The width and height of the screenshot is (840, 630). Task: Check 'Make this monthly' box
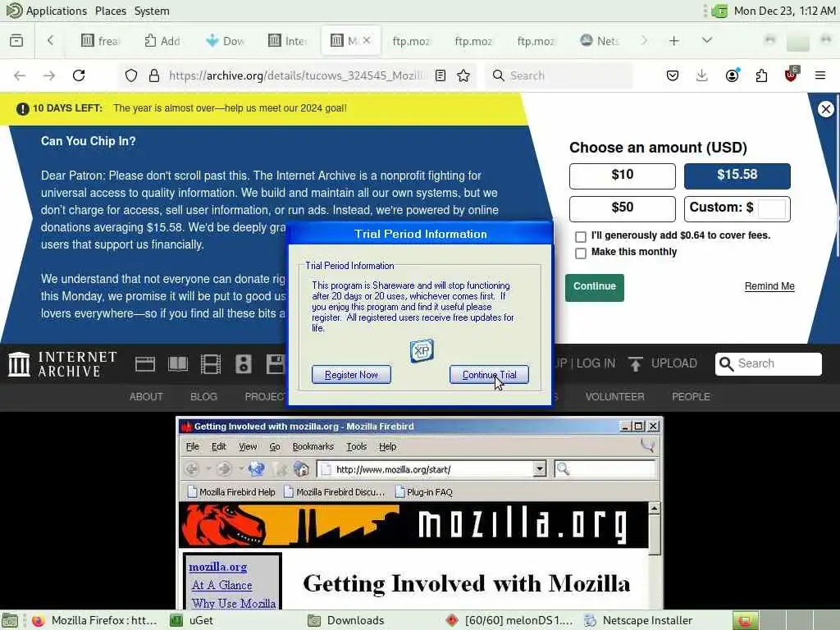coord(580,253)
